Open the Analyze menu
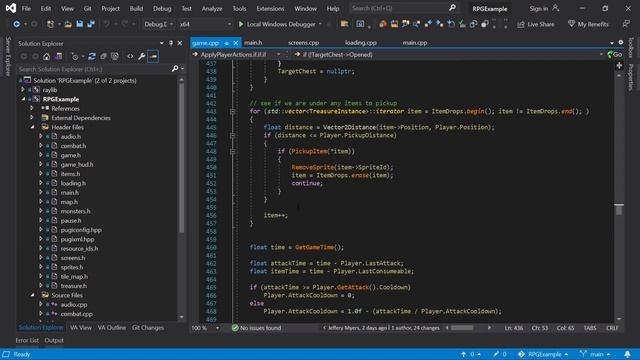640x360 pixels. pyautogui.click(x=212, y=8)
